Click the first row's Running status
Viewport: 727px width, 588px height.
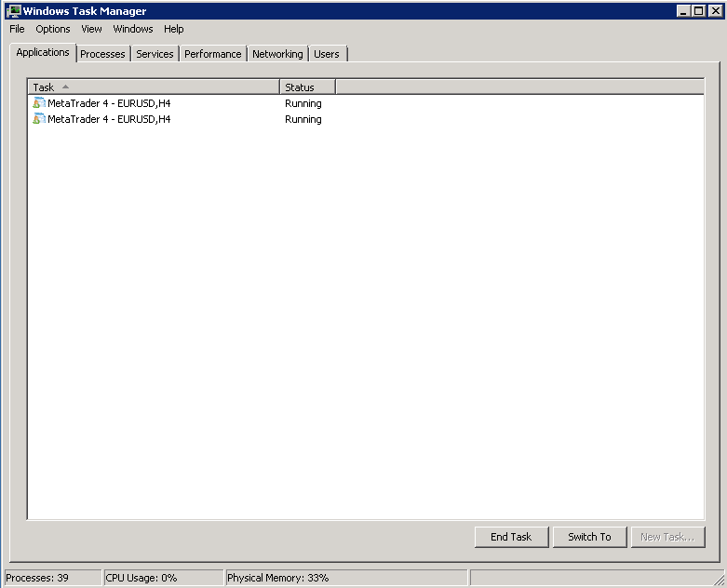point(303,103)
